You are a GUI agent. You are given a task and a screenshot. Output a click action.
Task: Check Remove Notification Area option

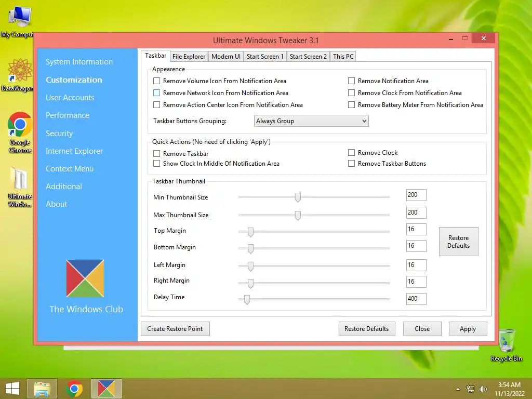coord(352,81)
